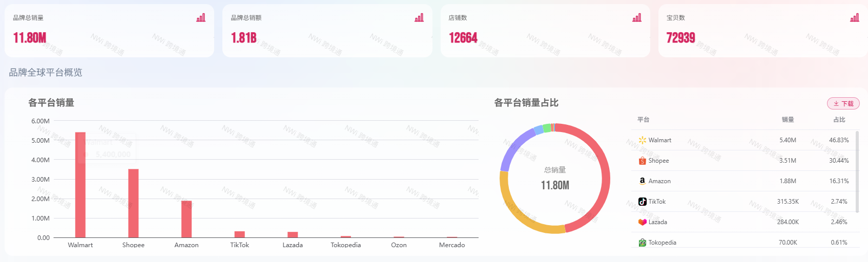Click Amazon sales value 1.88M
The height and width of the screenshot is (262, 868).
click(788, 181)
